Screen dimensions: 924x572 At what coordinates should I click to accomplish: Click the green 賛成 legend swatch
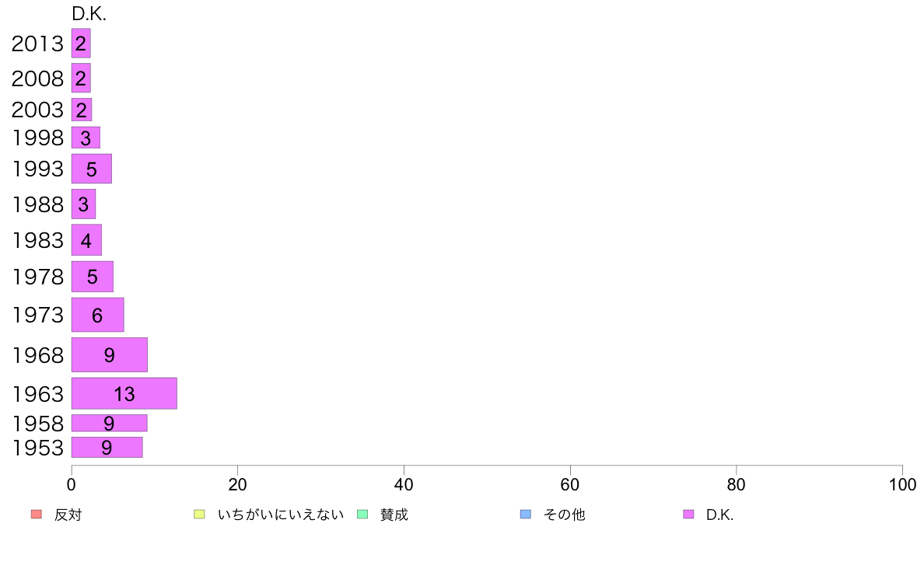pos(362,514)
